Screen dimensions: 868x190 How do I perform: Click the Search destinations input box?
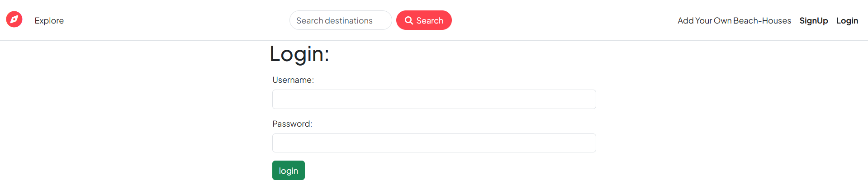[x=340, y=20]
